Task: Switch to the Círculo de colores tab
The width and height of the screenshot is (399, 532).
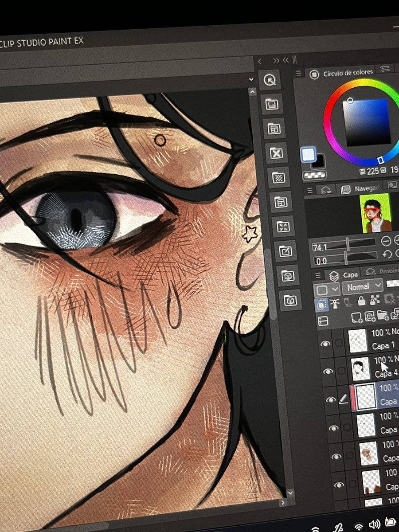Action: (x=342, y=73)
